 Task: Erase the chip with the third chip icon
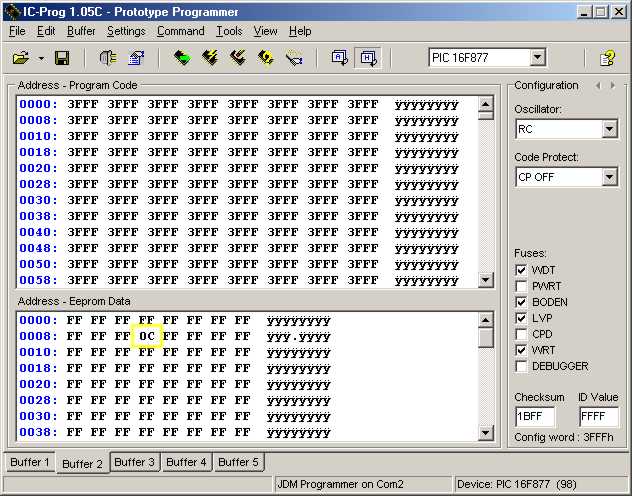click(x=238, y=58)
